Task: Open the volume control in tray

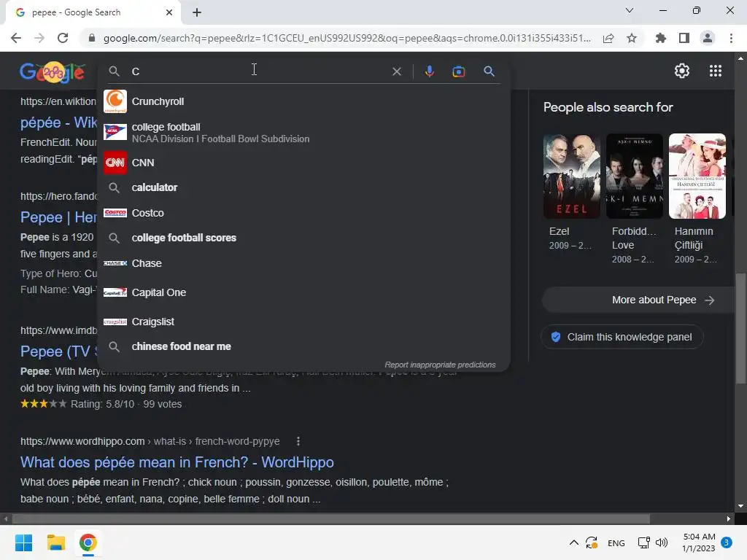Action: point(661,542)
